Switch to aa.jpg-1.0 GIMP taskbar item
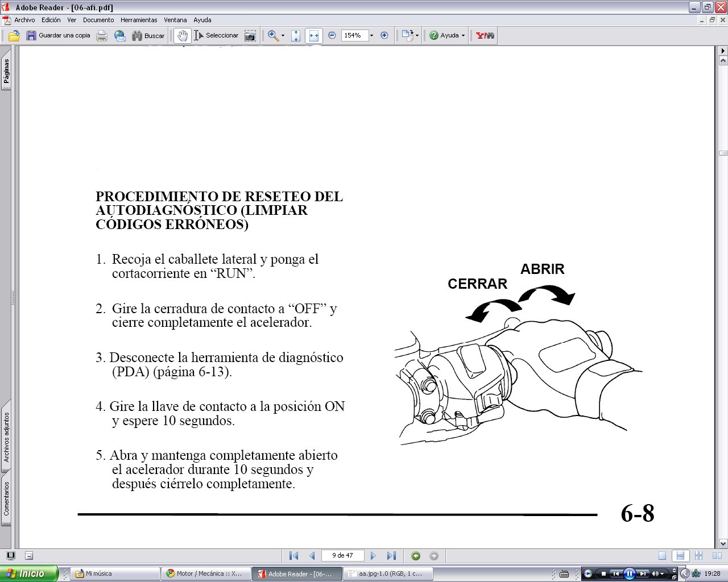Screen dimensions: 728x582 coord(388,573)
